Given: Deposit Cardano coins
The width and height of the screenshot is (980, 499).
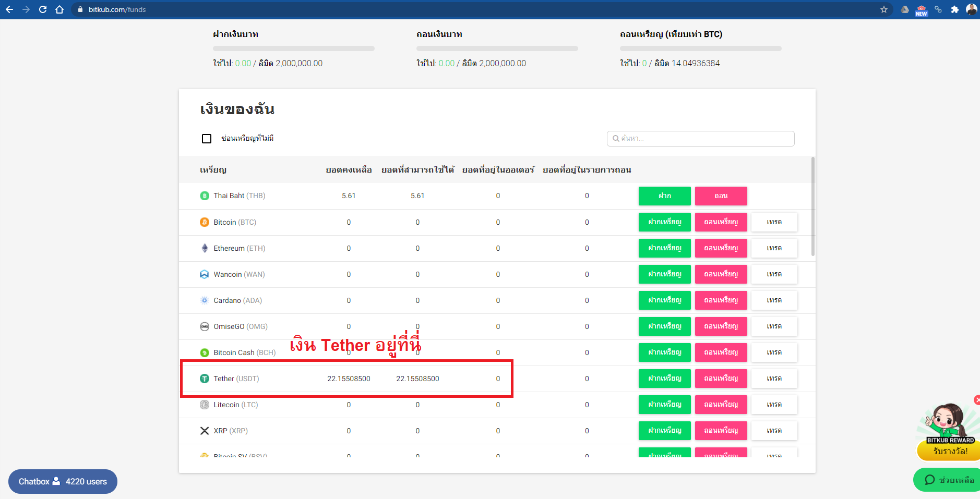Looking at the screenshot, I should pyautogui.click(x=665, y=300).
